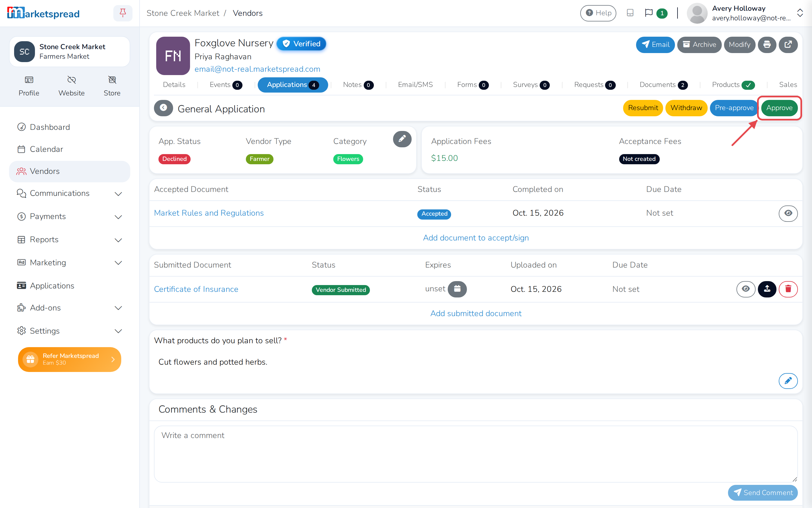Open the Products tab
This screenshot has height=508, width=812.
733,85
